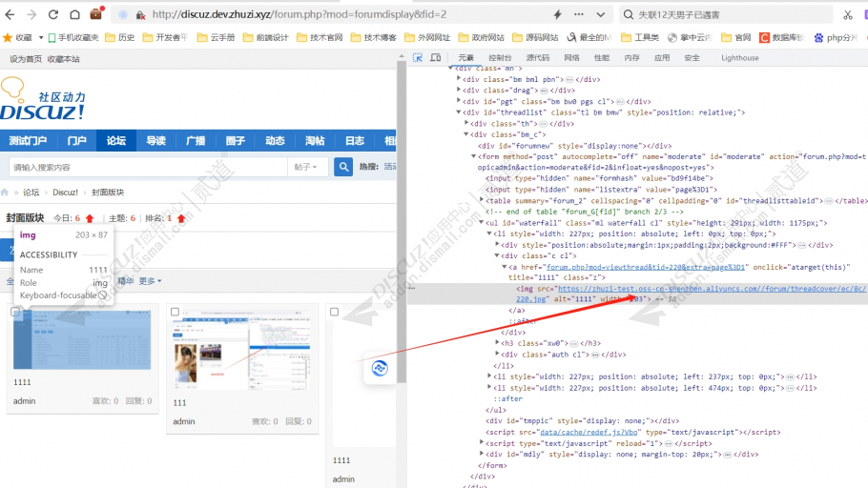
Task: Click into forum search input field
Action: tap(148, 168)
